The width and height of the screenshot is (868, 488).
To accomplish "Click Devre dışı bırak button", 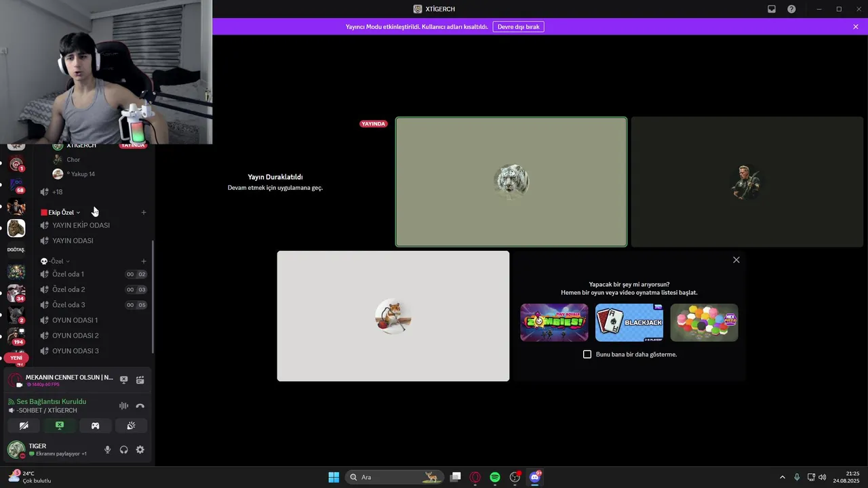I will [x=518, y=26].
